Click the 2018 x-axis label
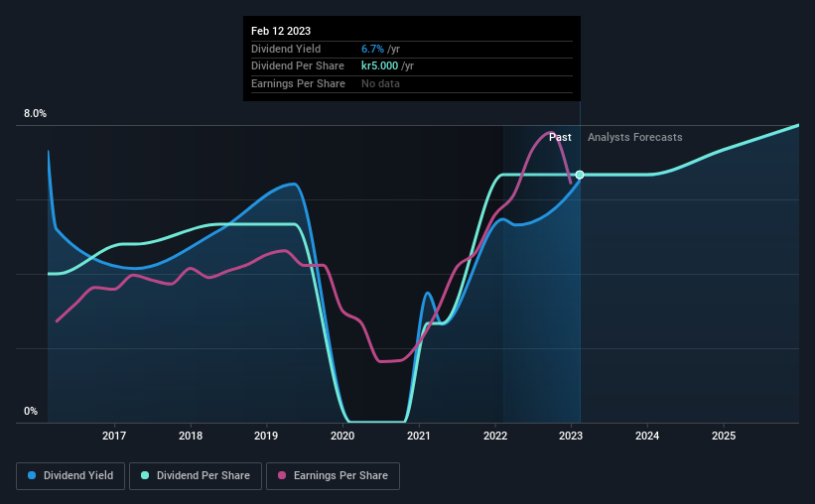The image size is (815, 504). pos(191,436)
